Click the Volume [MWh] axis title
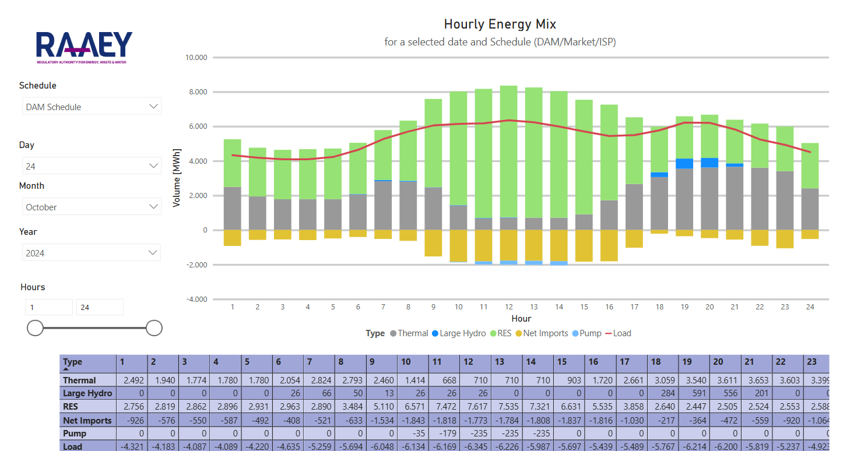The width and height of the screenshot is (868, 451). click(x=176, y=178)
